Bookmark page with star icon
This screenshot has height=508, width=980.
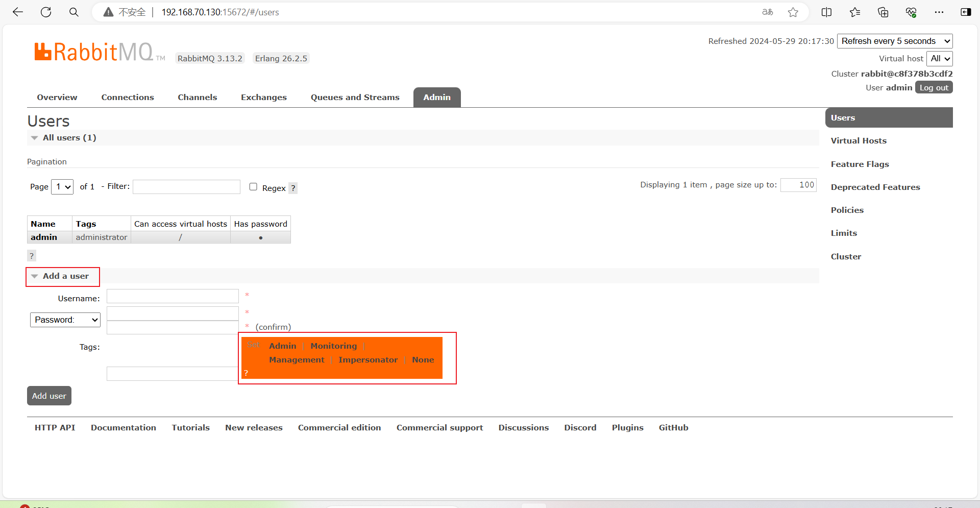pyautogui.click(x=793, y=12)
